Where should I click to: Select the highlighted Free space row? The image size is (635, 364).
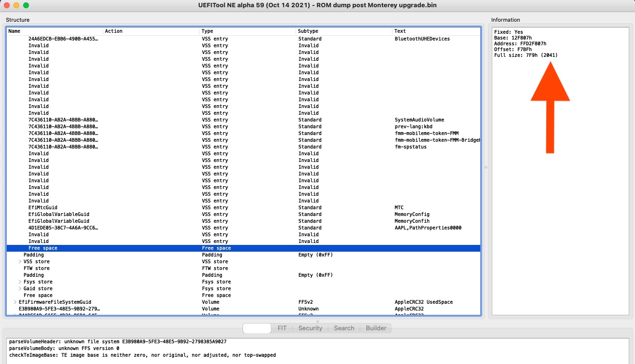(x=243, y=248)
